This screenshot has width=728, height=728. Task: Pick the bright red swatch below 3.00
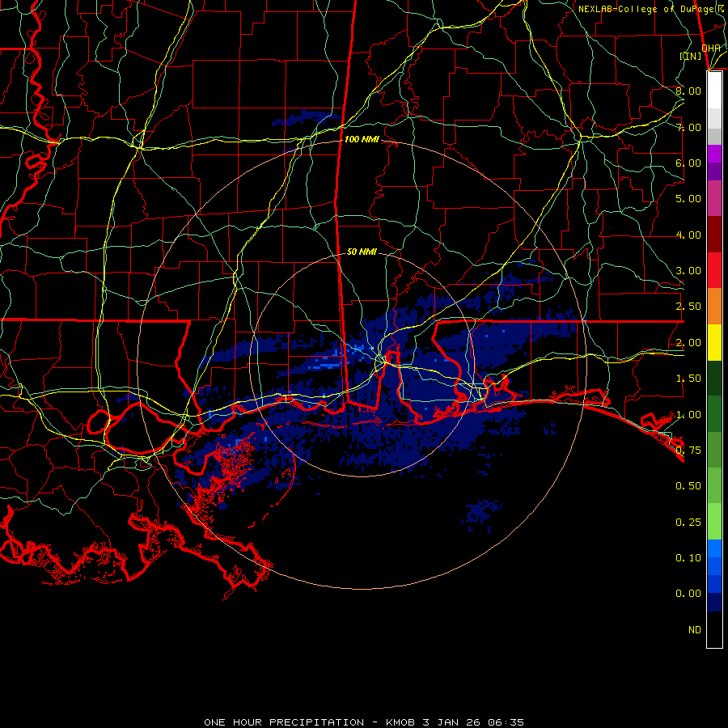point(714,270)
